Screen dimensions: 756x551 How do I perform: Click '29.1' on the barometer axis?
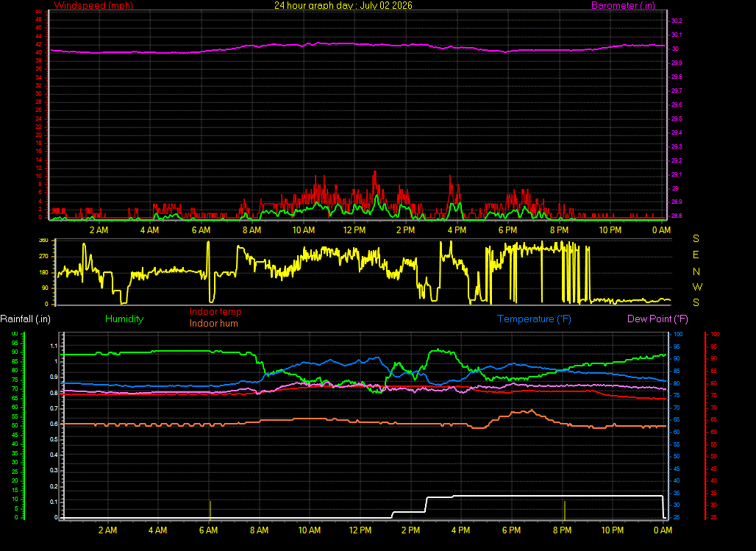677,174
